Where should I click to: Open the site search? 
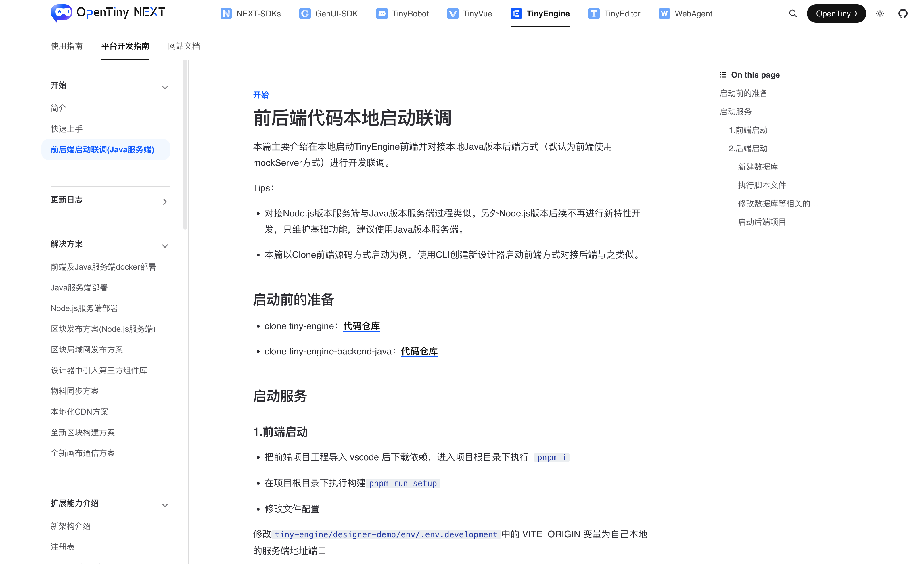[x=793, y=14]
